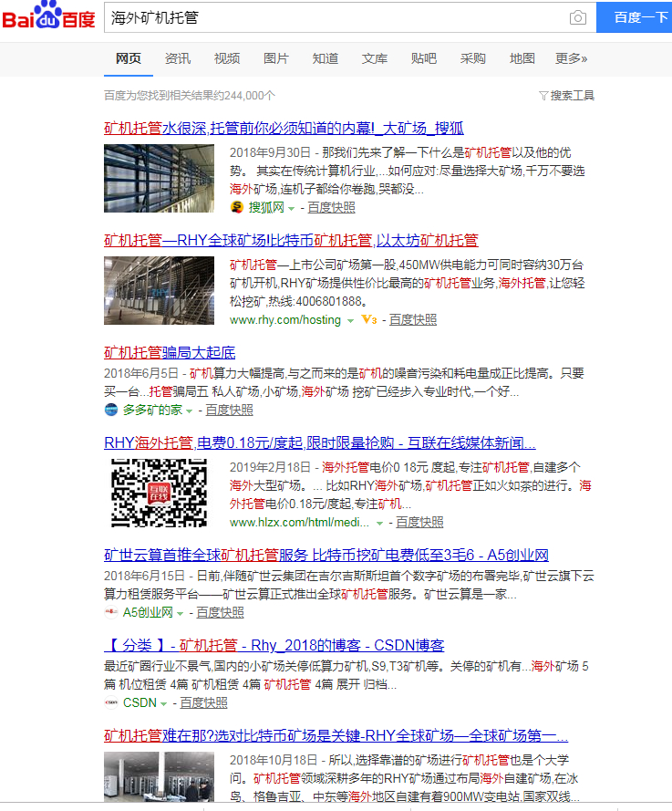Open the 更多» menu

click(571, 58)
